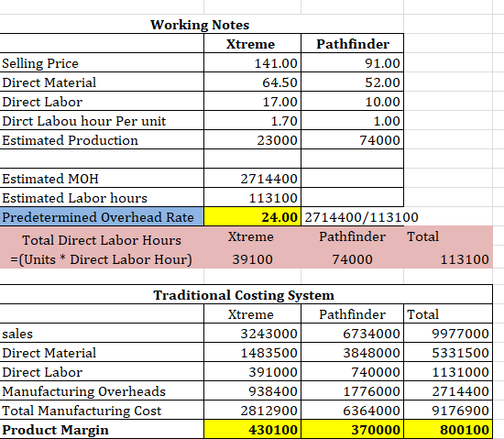The image size is (504, 439).
Task: Select the 113100 total in pink band
Action: (465, 259)
